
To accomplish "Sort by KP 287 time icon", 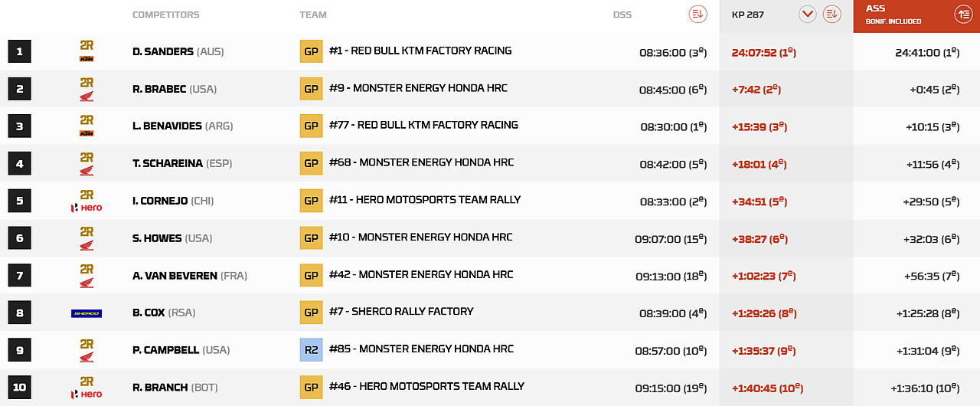I will click(832, 14).
